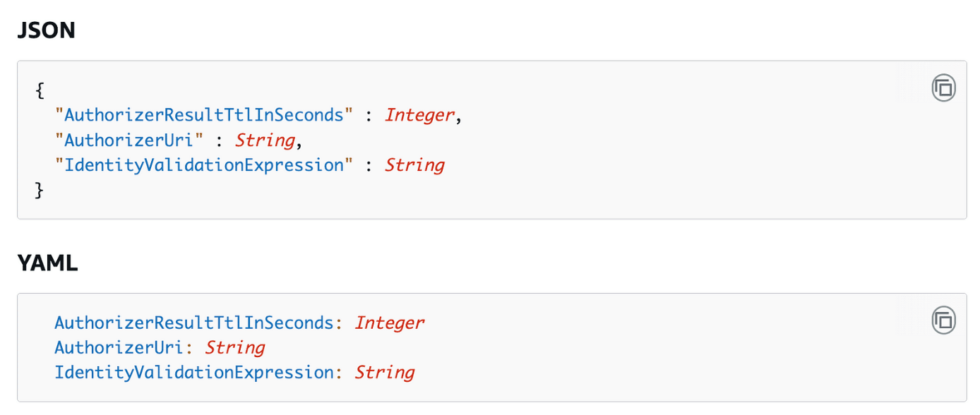Click String type after IdentityValidationExpression in JSON
The image size is (980, 415).
tap(414, 165)
